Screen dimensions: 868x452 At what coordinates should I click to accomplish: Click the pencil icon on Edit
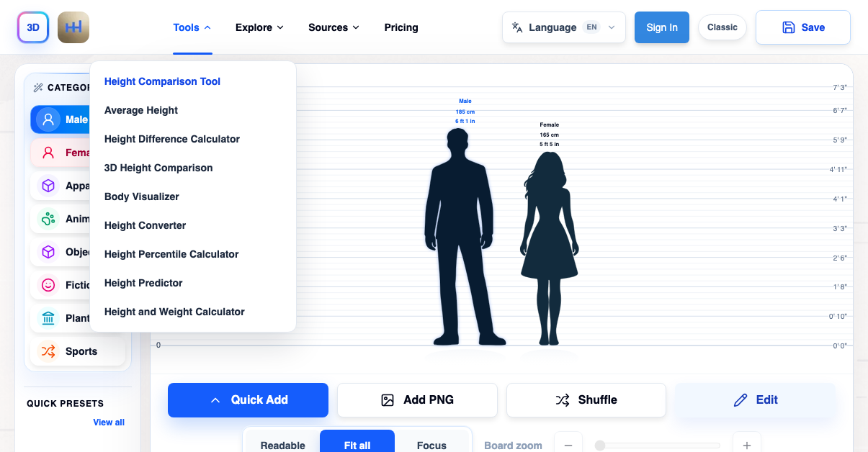coord(741,400)
